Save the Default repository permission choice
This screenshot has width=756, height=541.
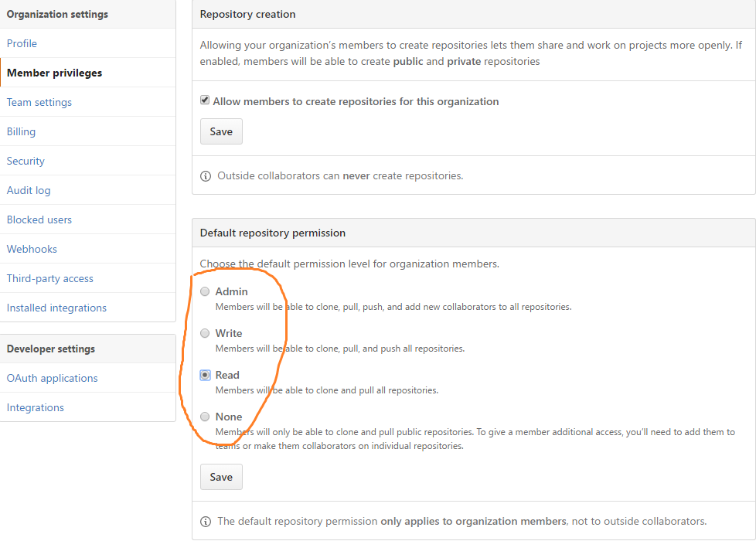[x=221, y=477]
